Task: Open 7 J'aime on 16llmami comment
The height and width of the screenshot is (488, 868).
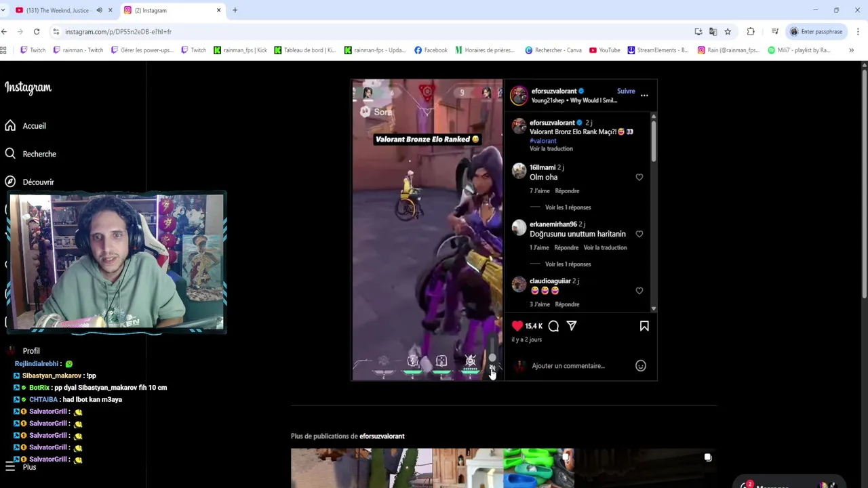Action: (540, 191)
